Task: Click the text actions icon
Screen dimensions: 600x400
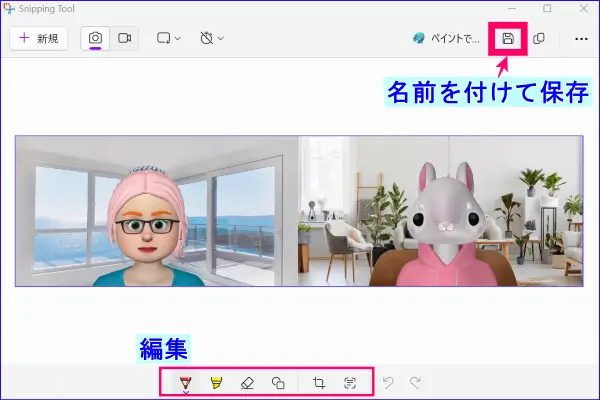Action: click(350, 383)
